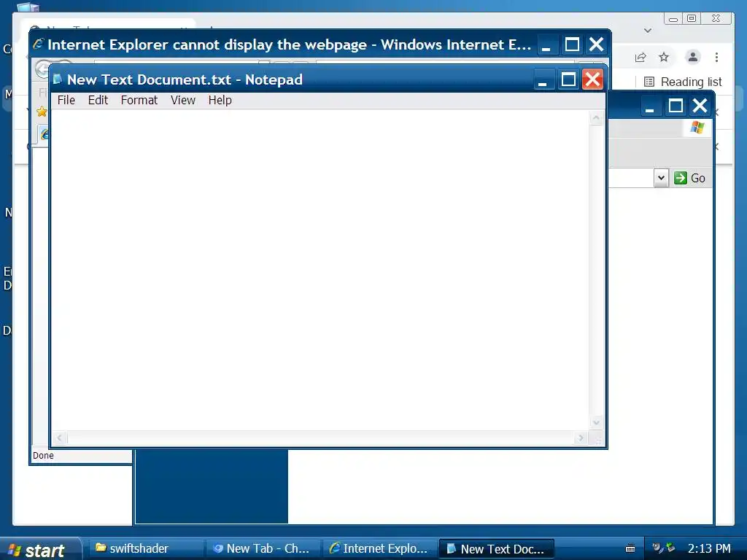Click Notepad's vertical scrollbar up arrow
The height and width of the screenshot is (560, 747).
point(596,117)
